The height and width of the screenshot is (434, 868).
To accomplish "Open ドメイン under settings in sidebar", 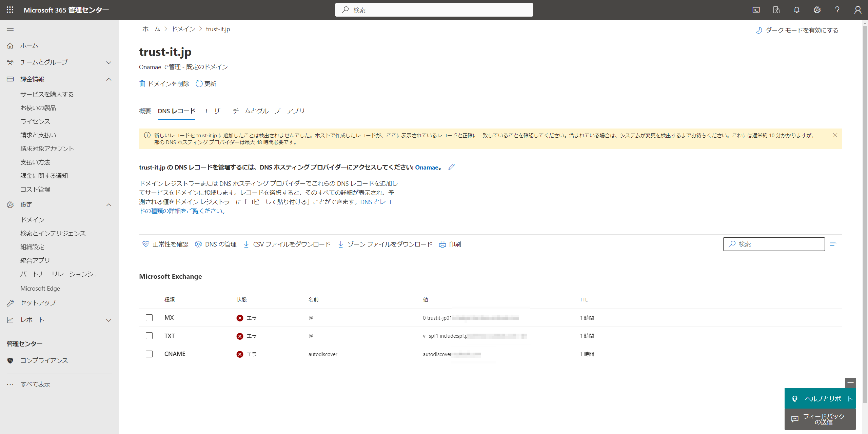I will 32,220.
